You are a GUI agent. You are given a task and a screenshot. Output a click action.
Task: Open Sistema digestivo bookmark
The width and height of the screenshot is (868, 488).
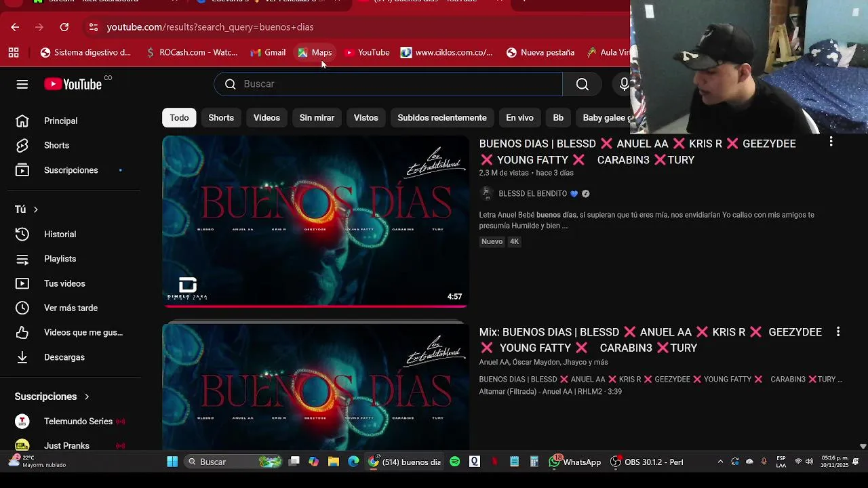coord(85,52)
